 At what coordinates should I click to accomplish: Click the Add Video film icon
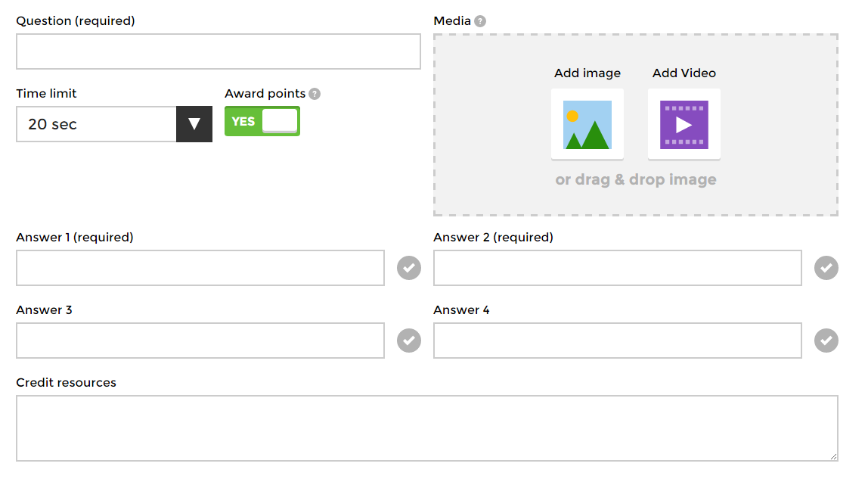coord(684,124)
